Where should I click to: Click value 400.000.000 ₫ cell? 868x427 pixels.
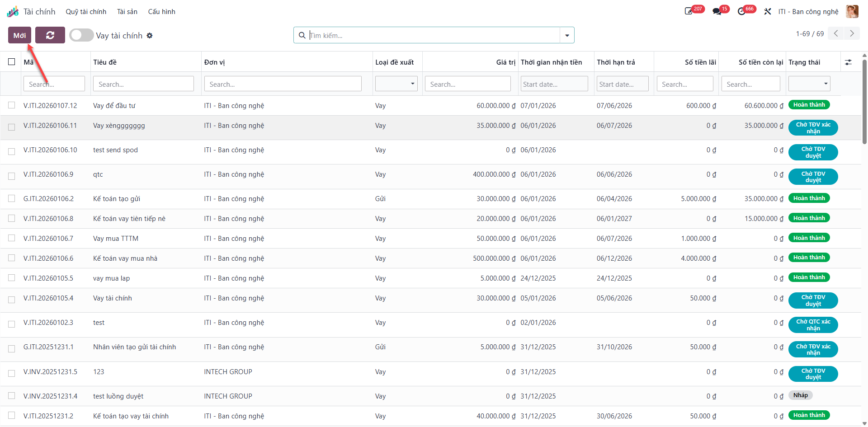click(x=494, y=174)
